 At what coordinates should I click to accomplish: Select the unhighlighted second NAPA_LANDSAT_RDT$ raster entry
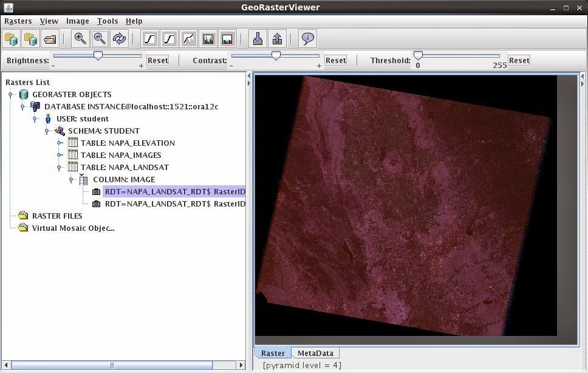174,204
